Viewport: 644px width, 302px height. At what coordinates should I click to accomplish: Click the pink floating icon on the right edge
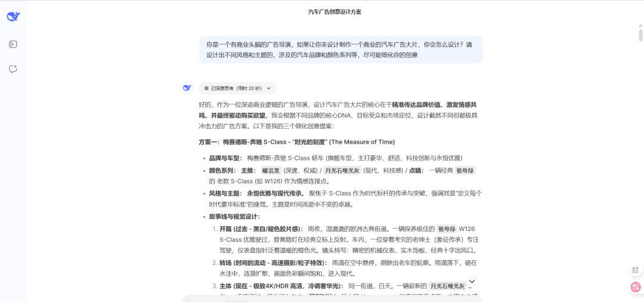coord(636,287)
